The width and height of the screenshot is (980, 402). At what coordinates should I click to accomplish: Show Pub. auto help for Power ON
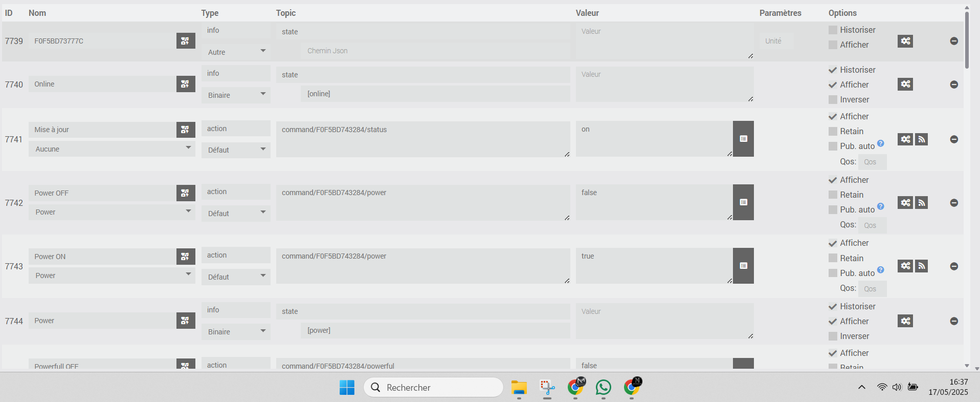881,270
